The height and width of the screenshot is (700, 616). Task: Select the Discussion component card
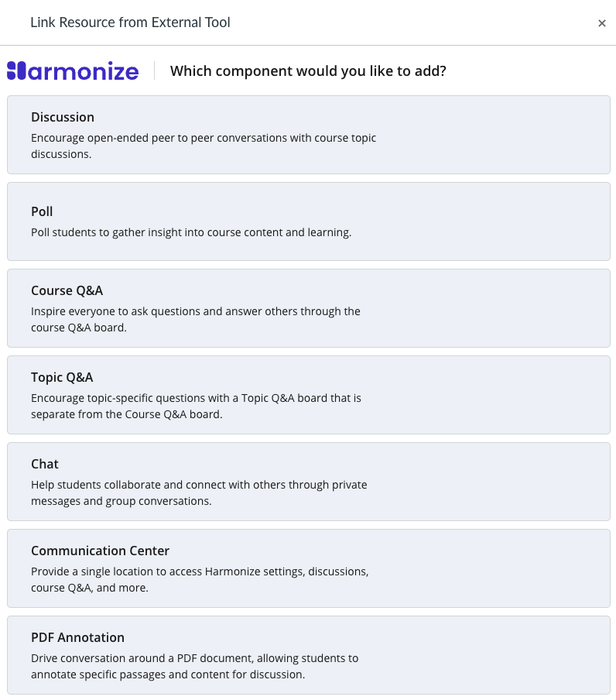pyautogui.click(x=309, y=135)
